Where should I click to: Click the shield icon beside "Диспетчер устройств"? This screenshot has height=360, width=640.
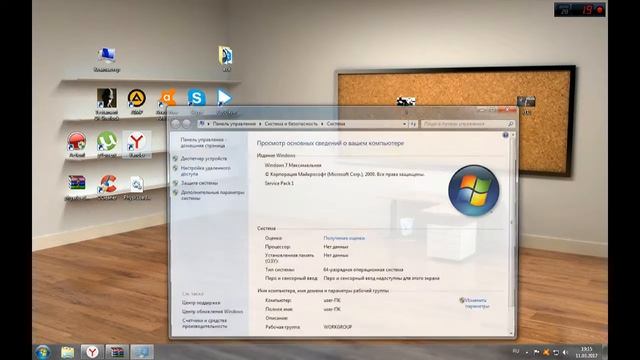click(x=176, y=158)
